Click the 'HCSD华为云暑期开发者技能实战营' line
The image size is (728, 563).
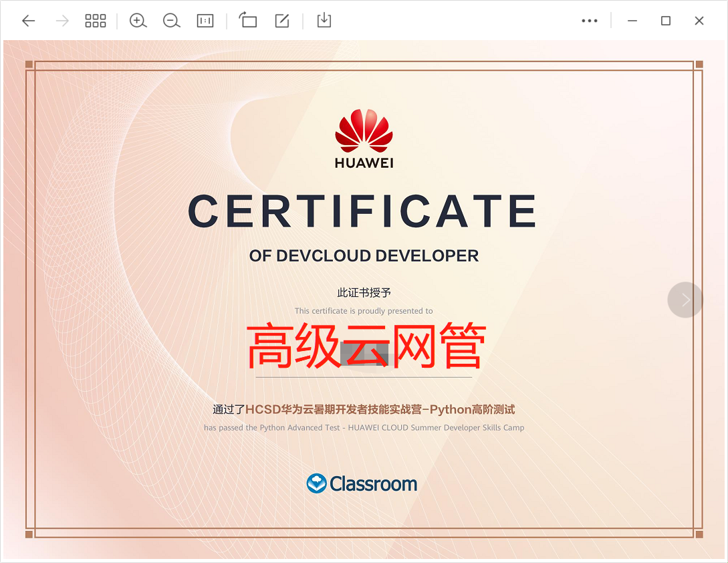pyautogui.click(x=364, y=409)
